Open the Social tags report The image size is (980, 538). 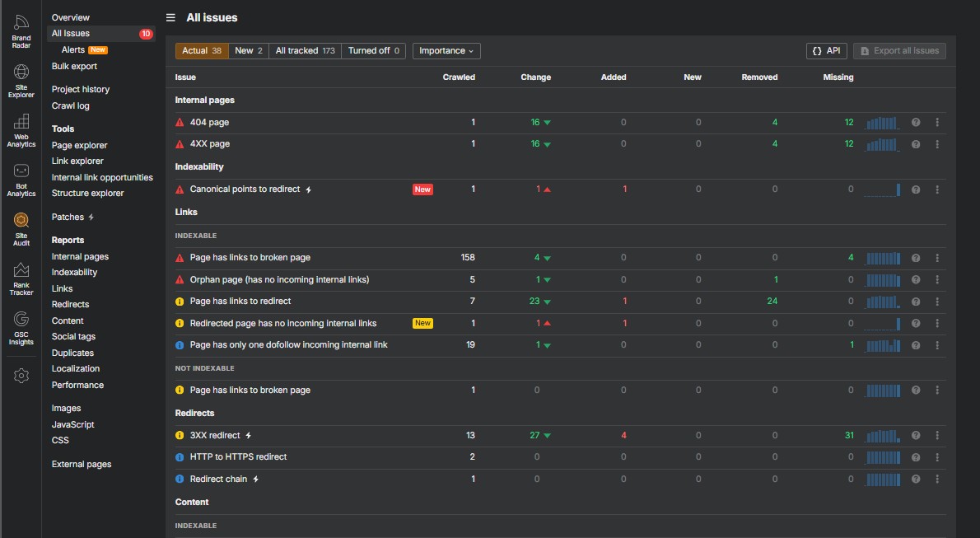[x=73, y=337]
